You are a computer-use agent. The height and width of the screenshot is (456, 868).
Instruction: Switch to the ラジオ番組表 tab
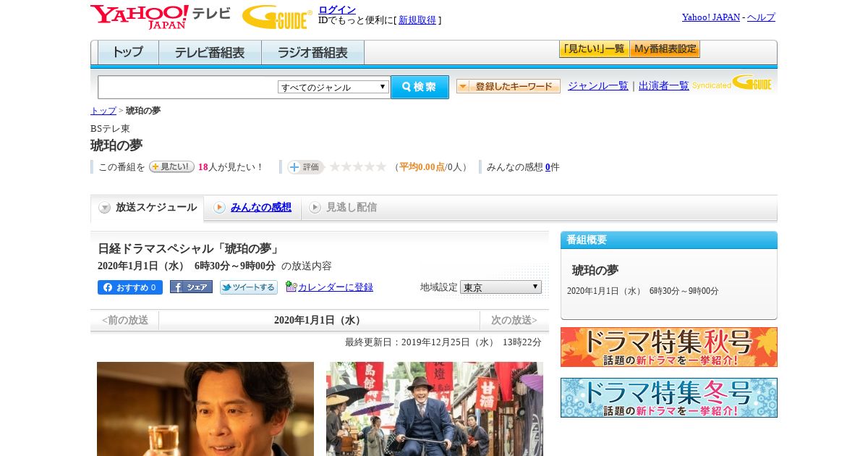(x=312, y=52)
